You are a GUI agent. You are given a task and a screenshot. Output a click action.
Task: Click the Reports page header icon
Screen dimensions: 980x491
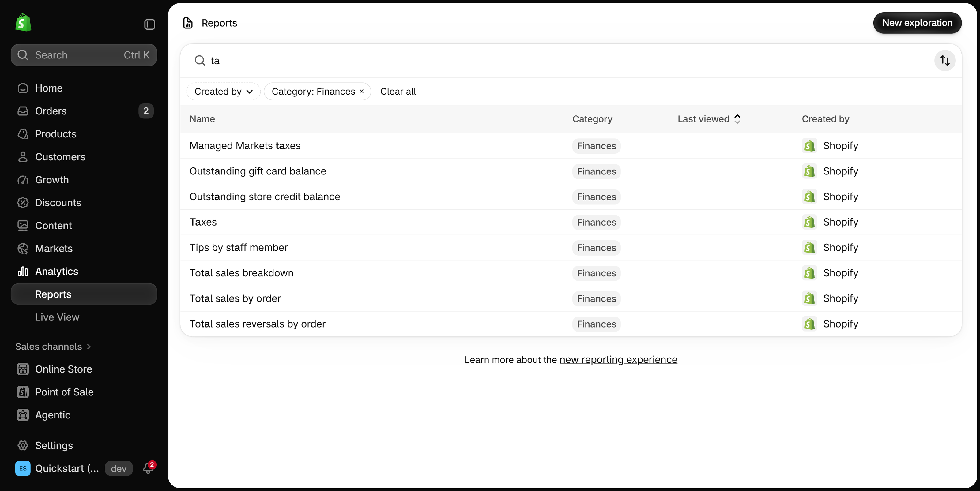click(x=188, y=23)
